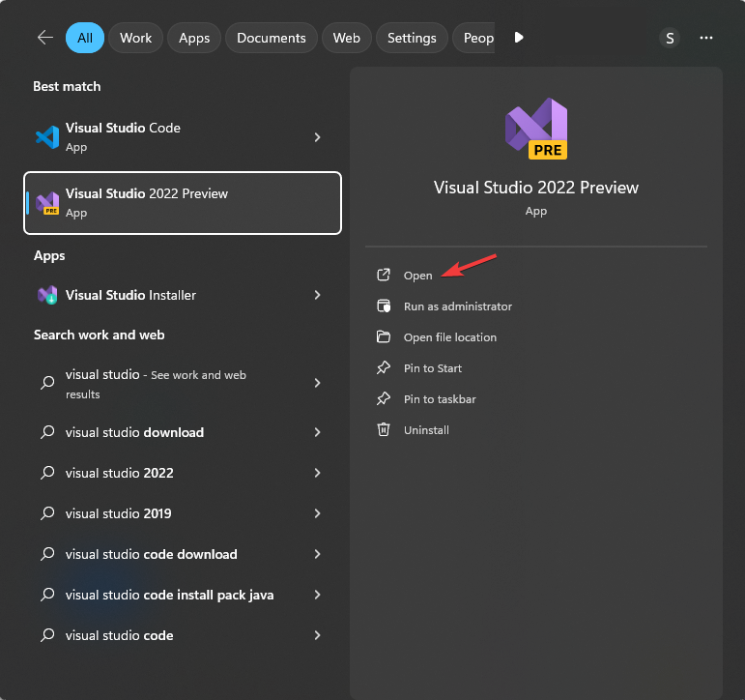
Task: Search for 'visual studio download' suggestion
Action: click(x=183, y=432)
